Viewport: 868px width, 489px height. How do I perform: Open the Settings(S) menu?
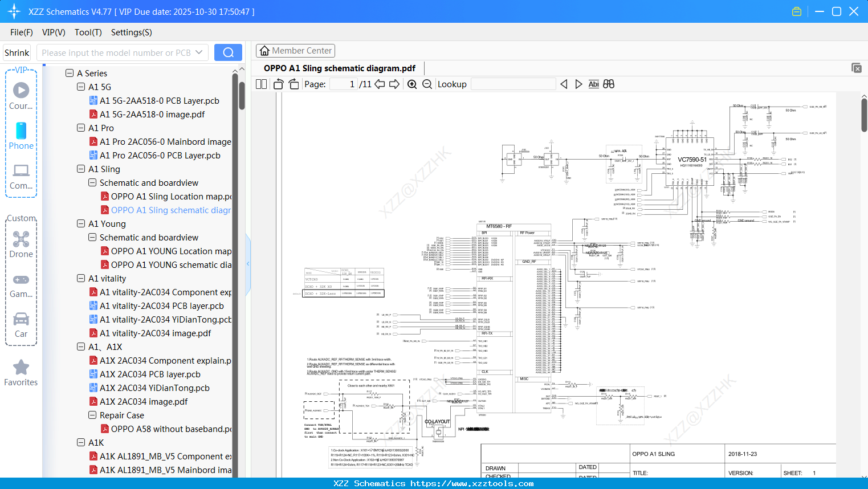[x=131, y=32]
